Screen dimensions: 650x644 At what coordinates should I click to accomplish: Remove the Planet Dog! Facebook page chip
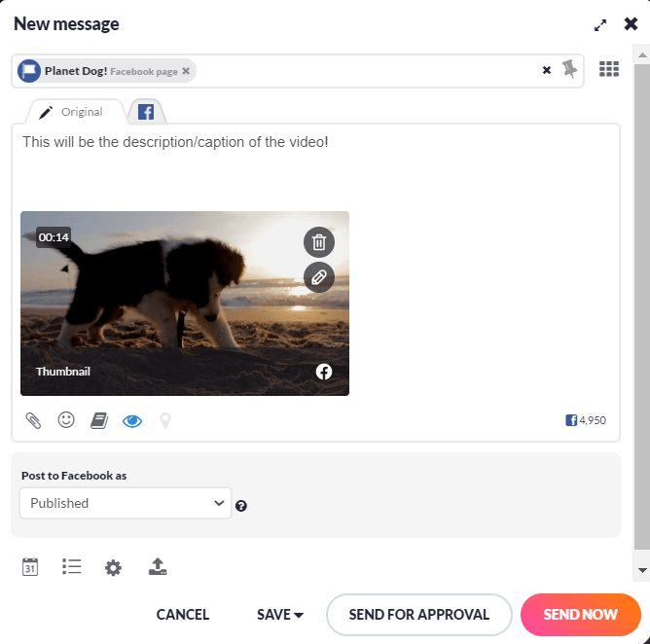186,71
